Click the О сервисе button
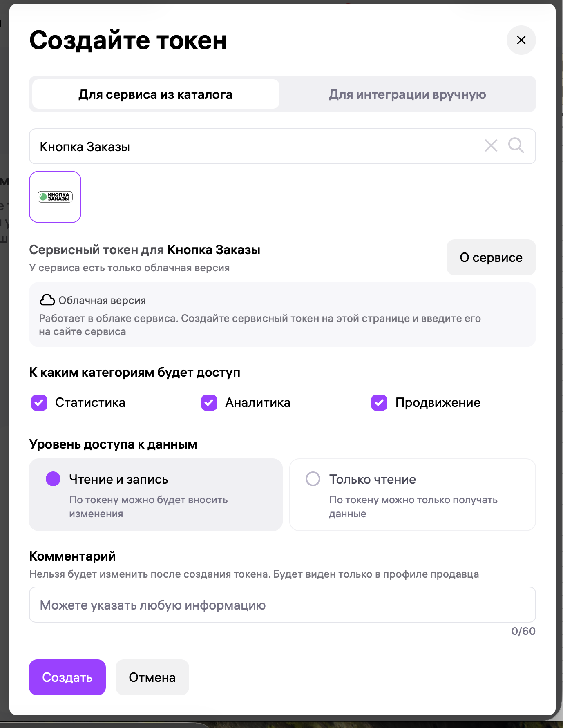Screen dimensions: 563x728 click(491, 257)
